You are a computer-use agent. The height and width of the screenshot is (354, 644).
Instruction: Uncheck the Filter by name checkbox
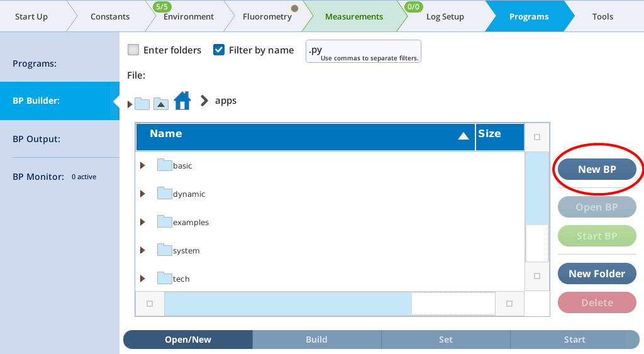click(x=219, y=50)
